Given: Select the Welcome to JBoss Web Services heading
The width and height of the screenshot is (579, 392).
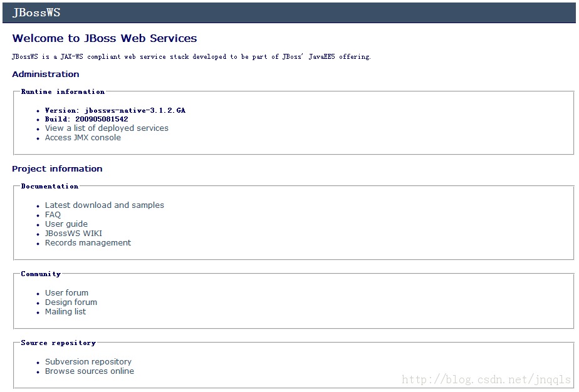Looking at the screenshot, I should (x=105, y=38).
